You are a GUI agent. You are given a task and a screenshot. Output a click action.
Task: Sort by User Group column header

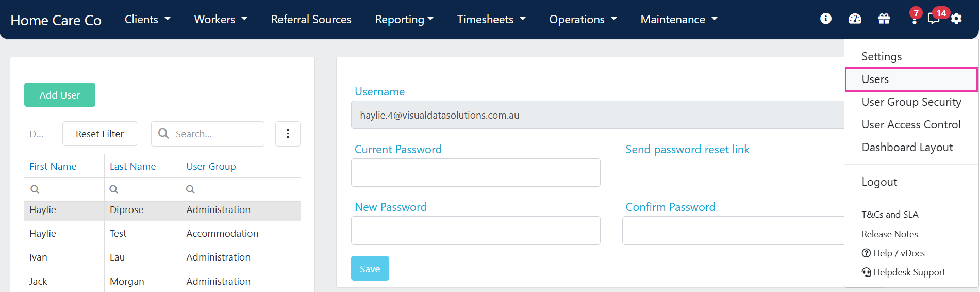click(x=211, y=167)
